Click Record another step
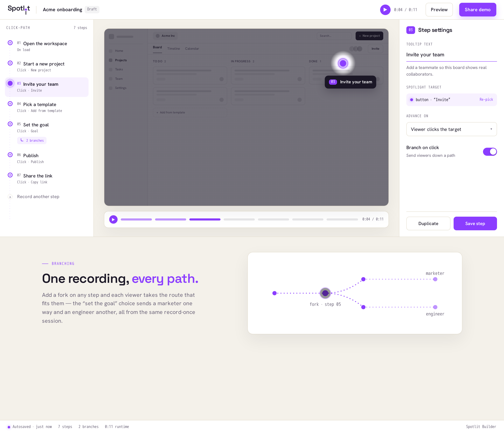504x434 pixels. (x=38, y=197)
